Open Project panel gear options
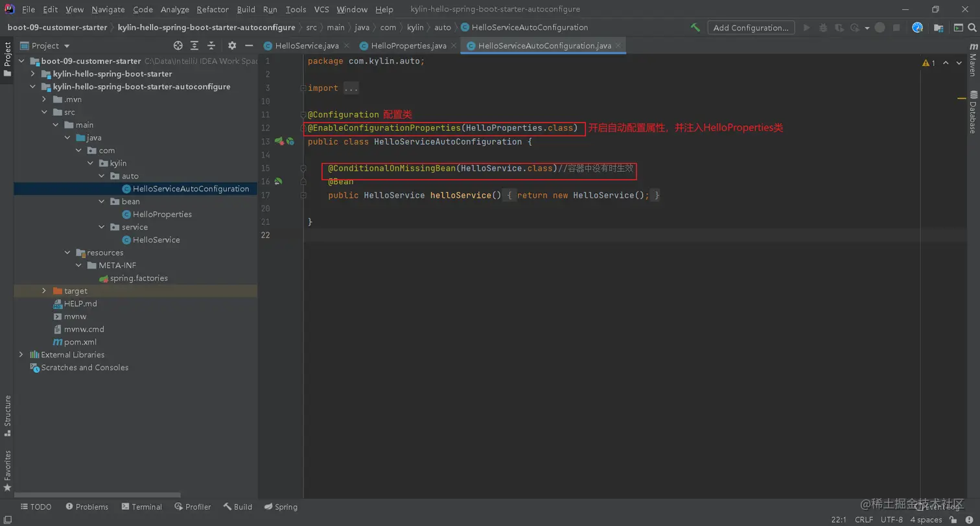 pos(232,45)
